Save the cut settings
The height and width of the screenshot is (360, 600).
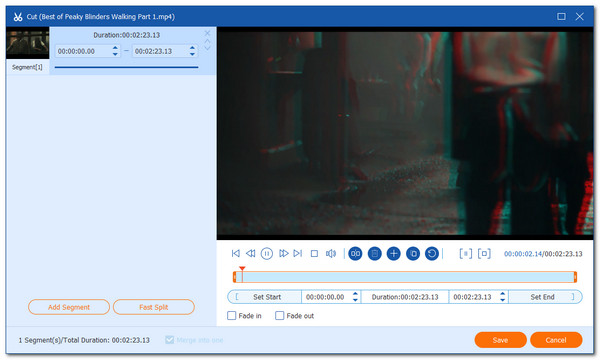500,340
